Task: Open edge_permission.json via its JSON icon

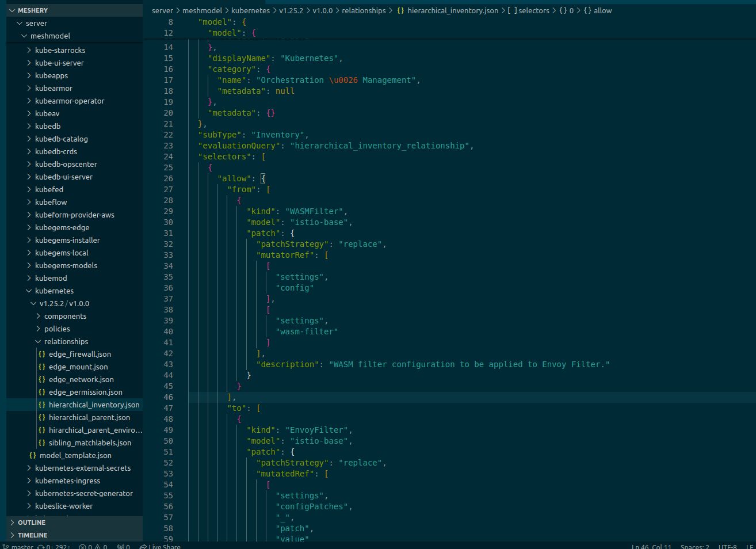Action: (x=42, y=392)
